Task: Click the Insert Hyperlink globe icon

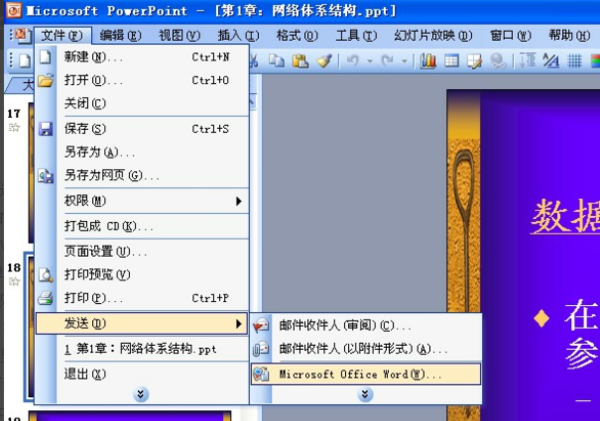Action: 498,61
